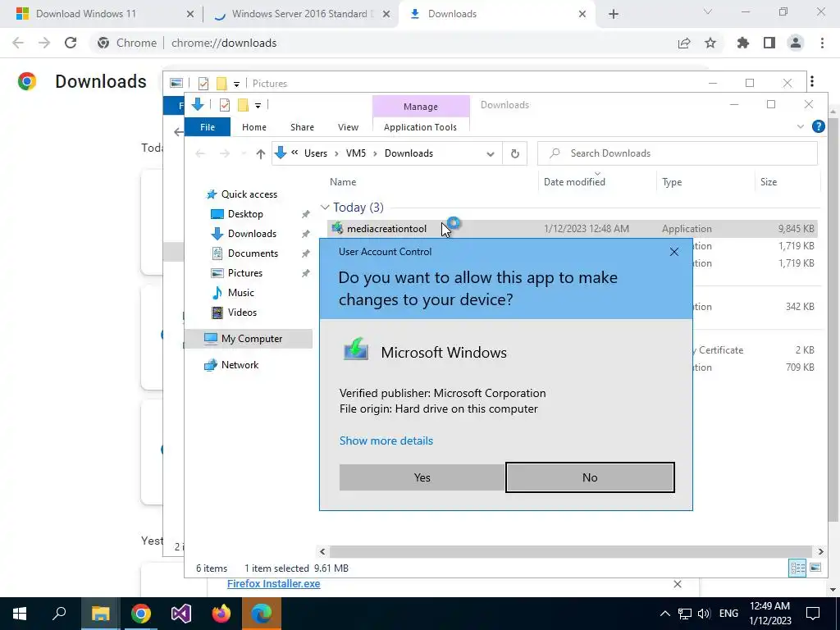Image resolution: width=840 pixels, height=630 pixels.
Task: Open Downloads in the navigation pane
Action: point(252,234)
